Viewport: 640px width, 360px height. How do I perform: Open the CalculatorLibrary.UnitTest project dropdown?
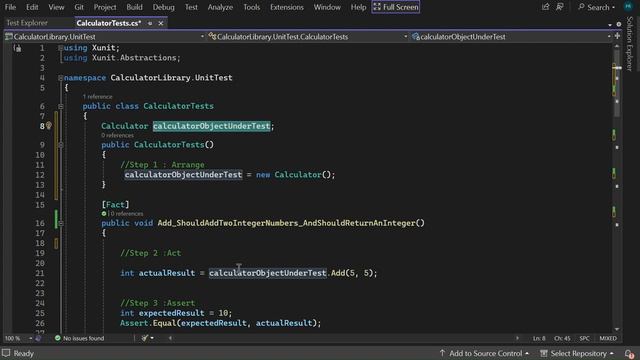coord(105,37)
